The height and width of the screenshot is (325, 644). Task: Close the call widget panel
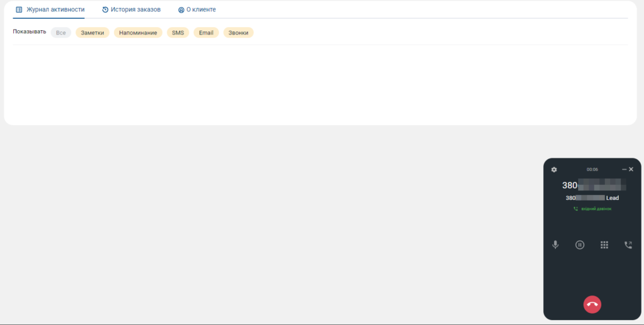pyautogui.click(x=631, y=170)
